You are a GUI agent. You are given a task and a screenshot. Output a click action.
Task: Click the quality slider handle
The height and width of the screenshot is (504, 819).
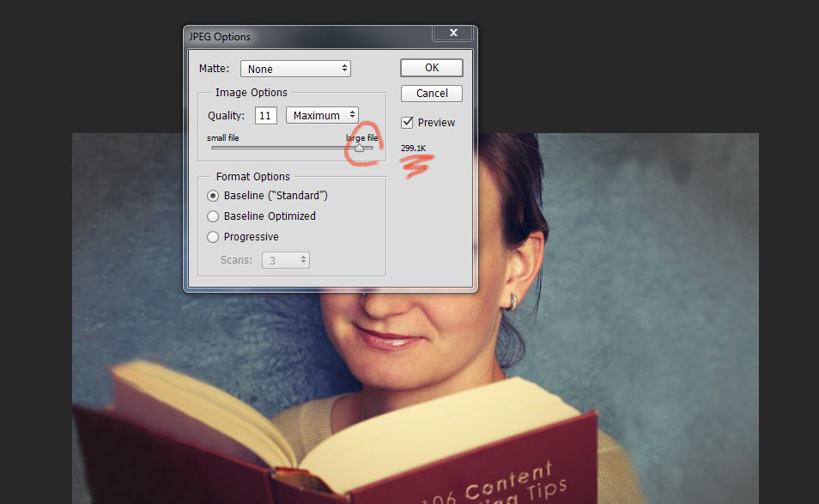pyautogui.click(x=359, y=148)
